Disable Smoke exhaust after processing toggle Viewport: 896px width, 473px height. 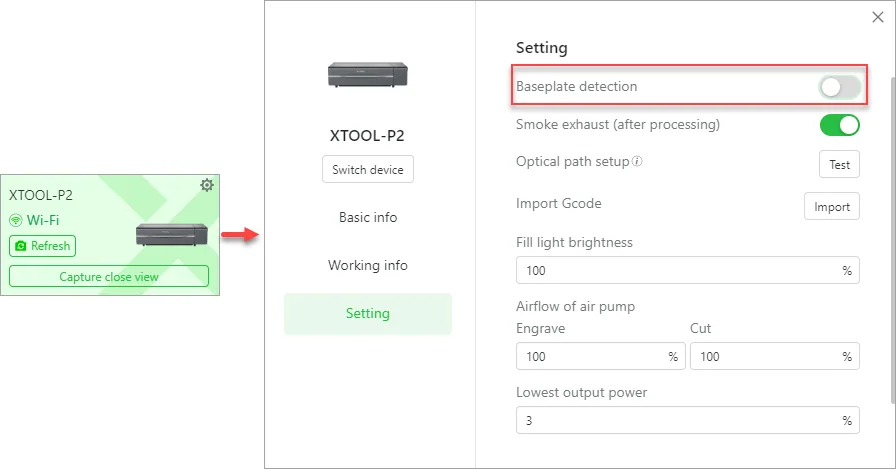[839, 125]
